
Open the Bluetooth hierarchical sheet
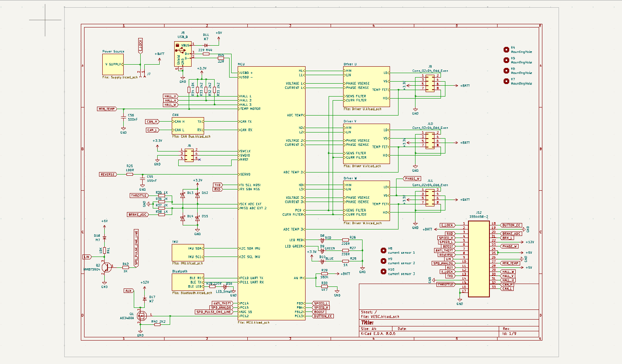[188, 282]
